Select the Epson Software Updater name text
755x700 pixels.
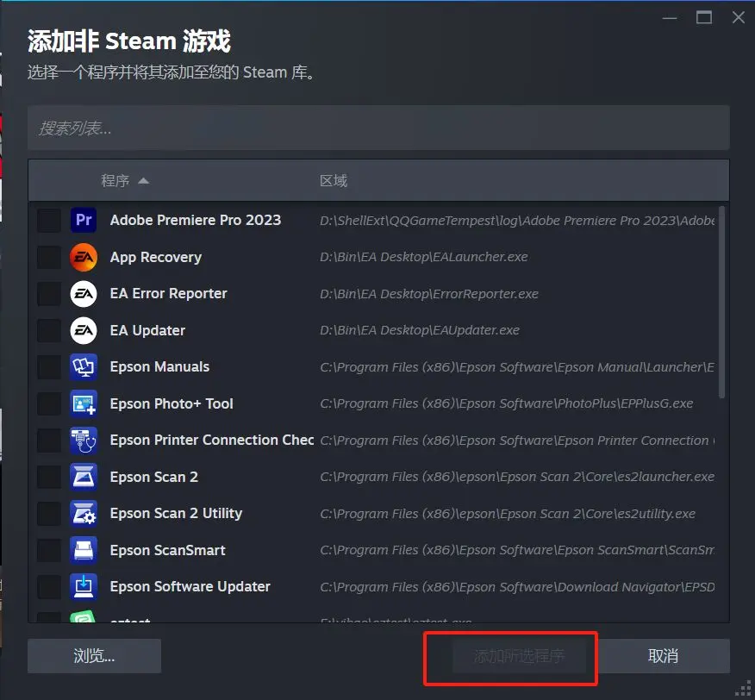coord(190,587)
